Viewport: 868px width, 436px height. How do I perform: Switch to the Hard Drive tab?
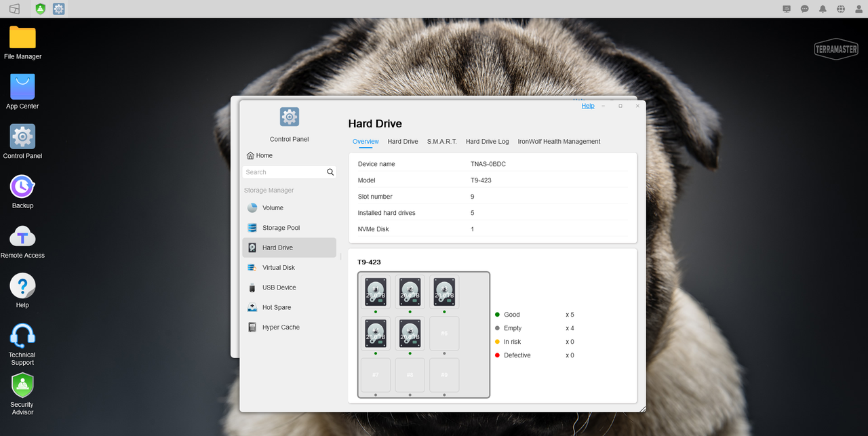click(x=403, y=142)
